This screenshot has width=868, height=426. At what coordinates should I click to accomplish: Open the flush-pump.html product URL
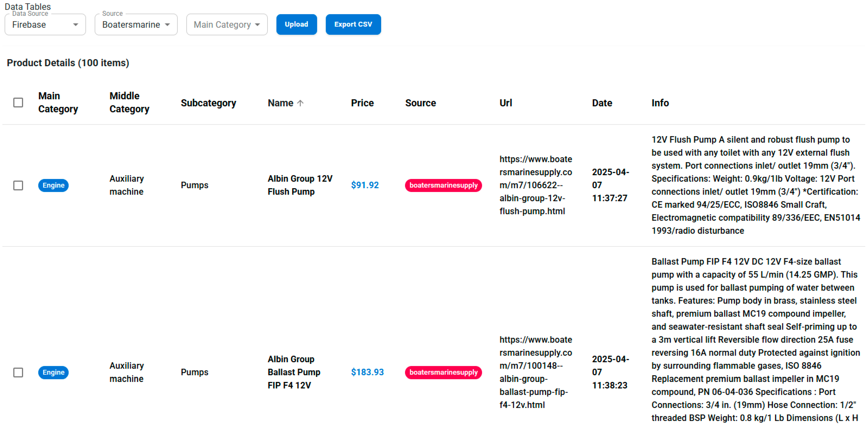click(x=535, y=185)
